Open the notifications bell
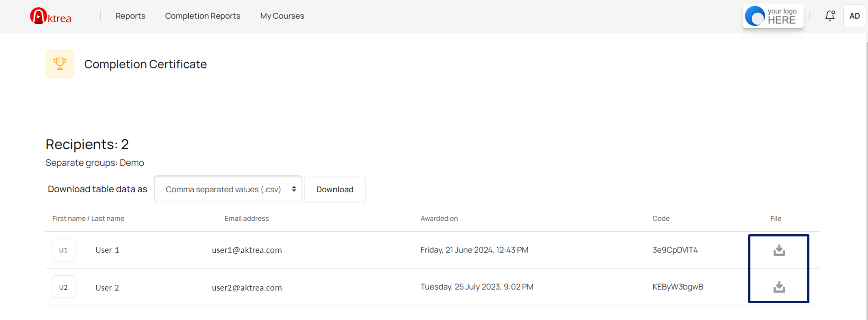 (830, 16)
